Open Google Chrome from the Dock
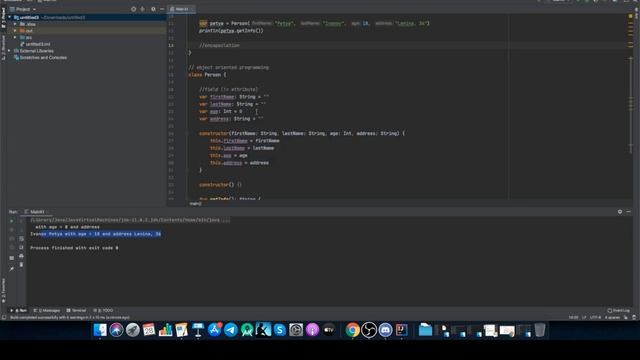This screenshot has width=640, height=360. tap(353, 330)
